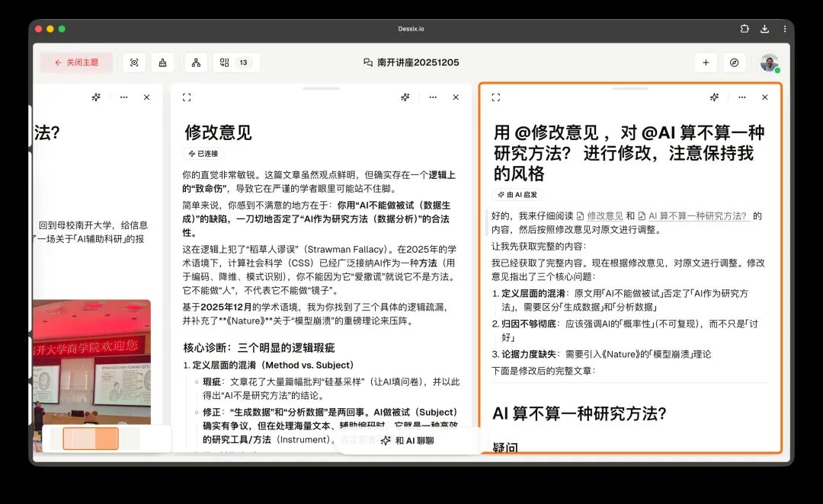Open the vertical three-dot window menu
Image resolution: width=823 pixels, height=504 pixels.
(x=785, y=29)
